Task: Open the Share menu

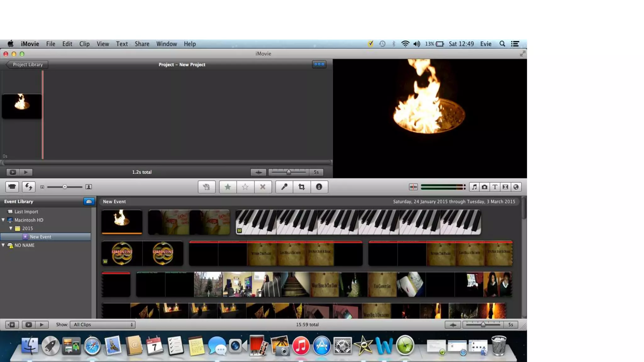Action: pos(142,44)
